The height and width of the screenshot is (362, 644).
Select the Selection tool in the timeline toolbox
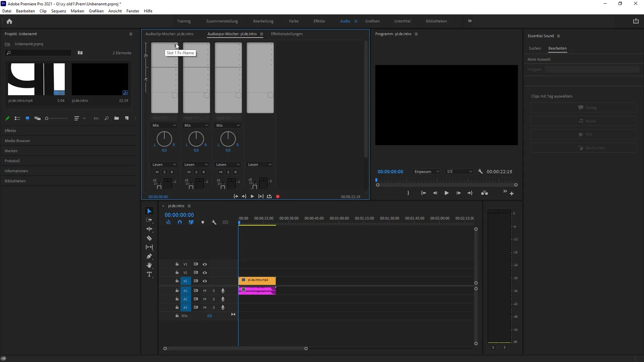[x=149, y=211]
